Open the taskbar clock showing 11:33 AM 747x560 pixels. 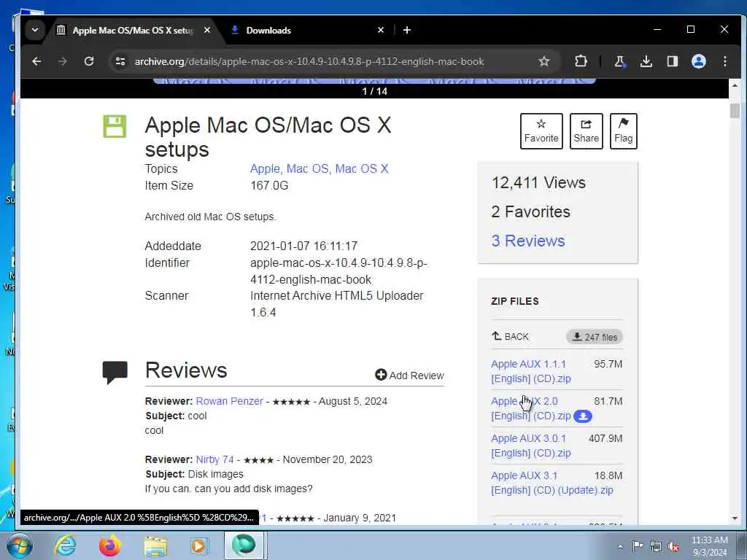pos(710,545)
